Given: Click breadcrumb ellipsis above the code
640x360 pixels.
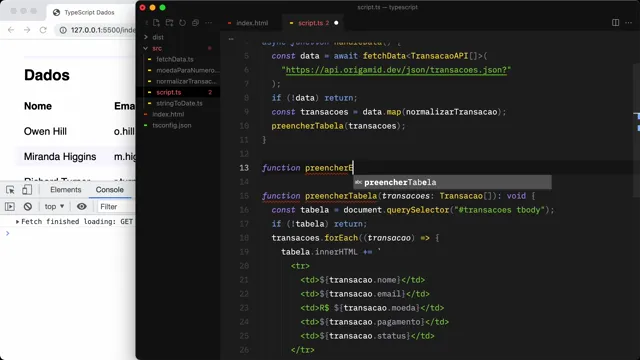Looking at the screenshot, I should click(x=231, y=39).
